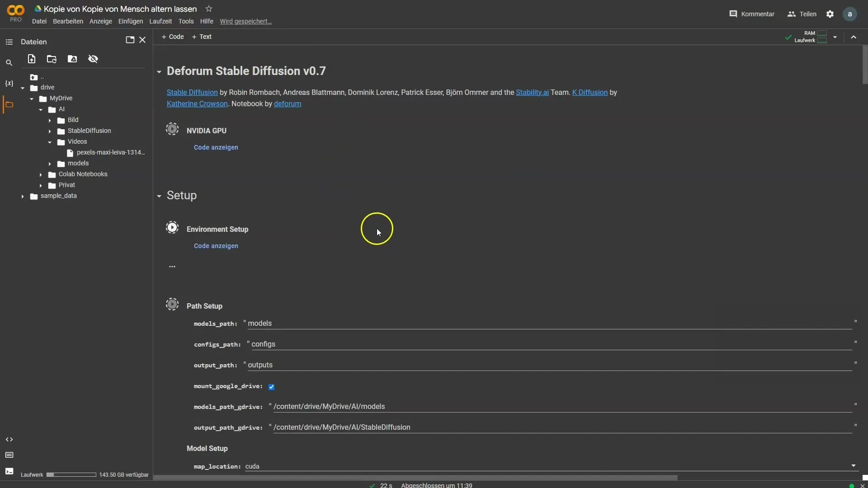Screen dimensions: 868x488
Task: Upload a file to session storage
Action: click(x=31, y=59)
